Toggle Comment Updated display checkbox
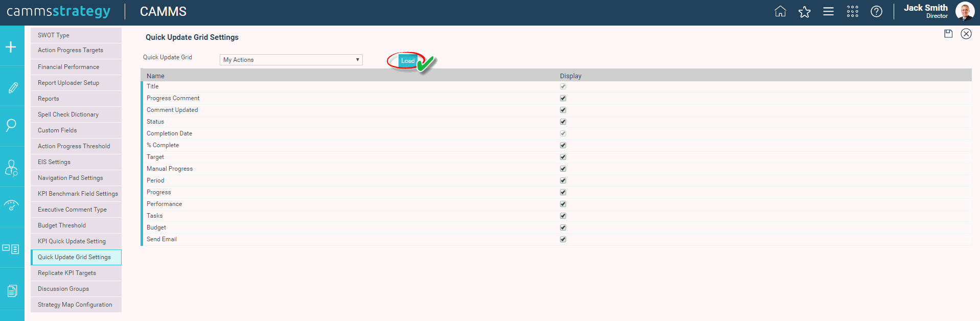 563,110
